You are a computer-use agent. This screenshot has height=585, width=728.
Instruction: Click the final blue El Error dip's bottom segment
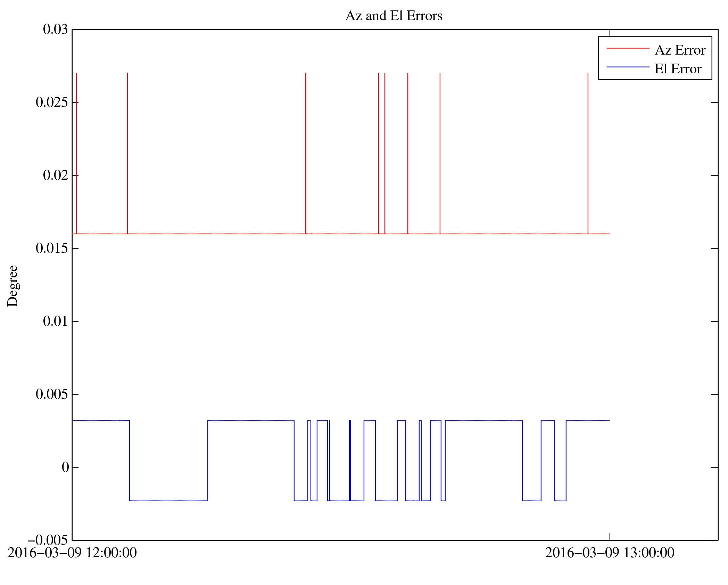pyautogui.click(x=560, y=501)
